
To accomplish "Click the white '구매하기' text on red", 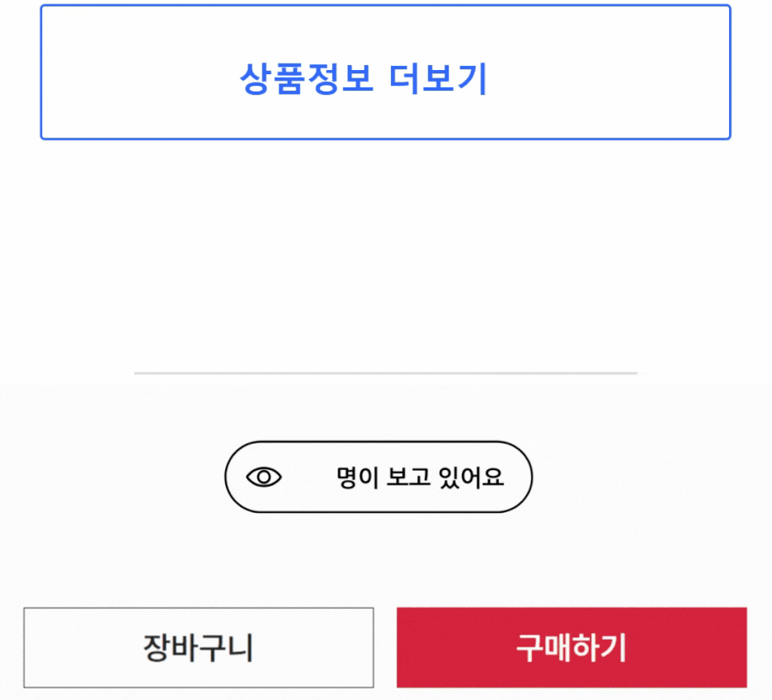I will coord(571,648).
